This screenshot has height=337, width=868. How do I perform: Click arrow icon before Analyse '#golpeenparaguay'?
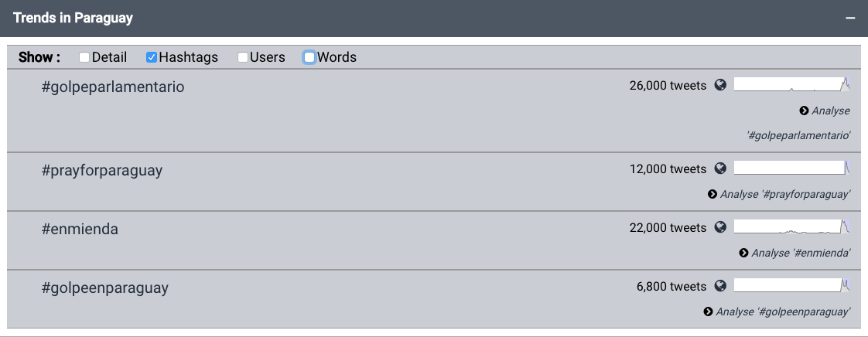coord(708,311)
